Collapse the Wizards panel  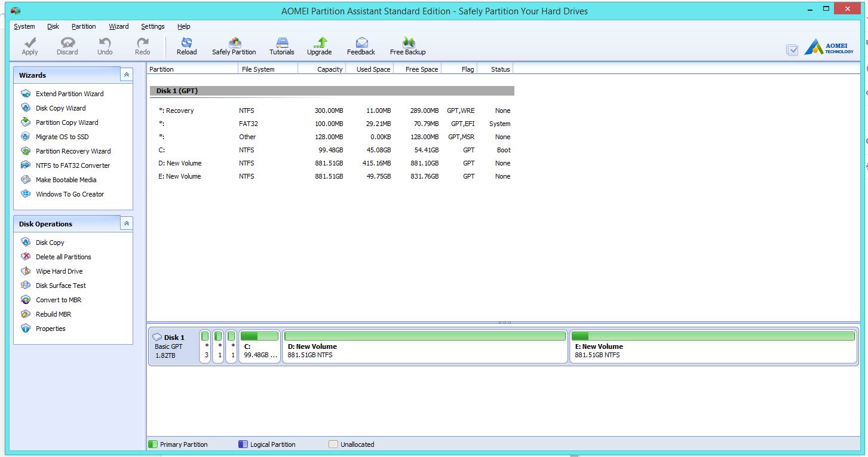(x=126, y=75)
